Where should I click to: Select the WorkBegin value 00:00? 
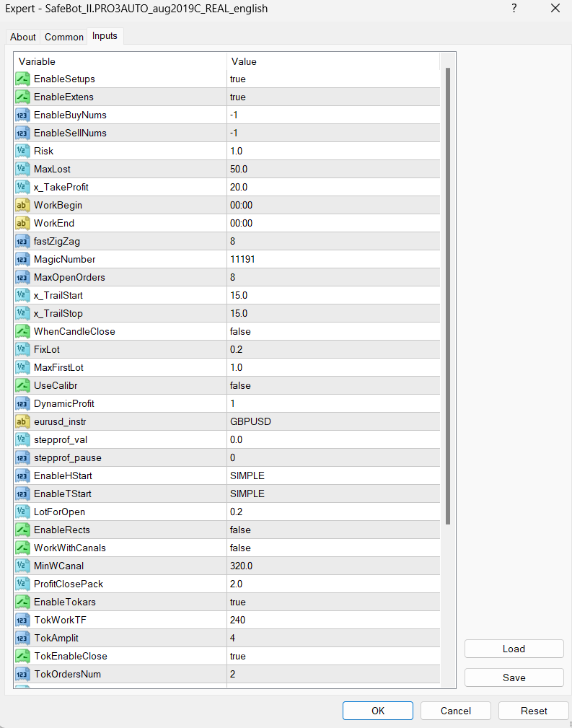click(242, 205)
